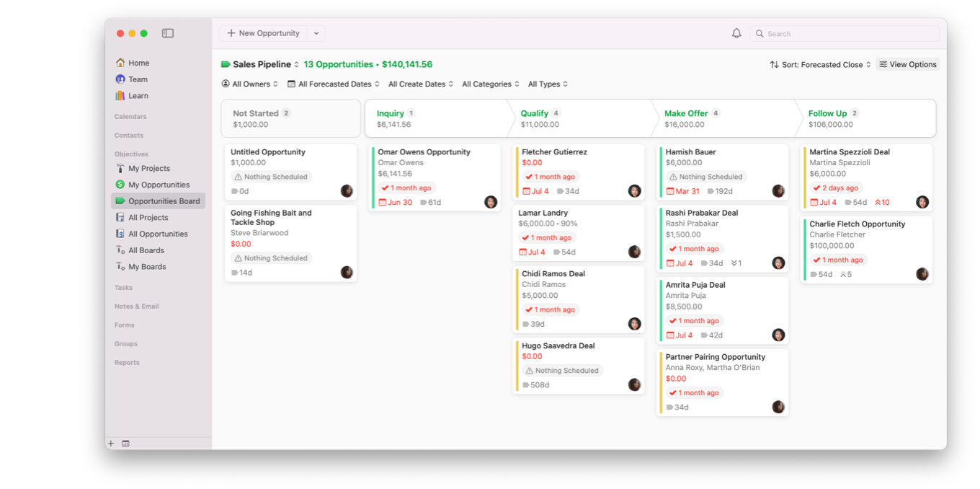Open View Options
This screenshot has width=980, height=489.
point(907,64)
